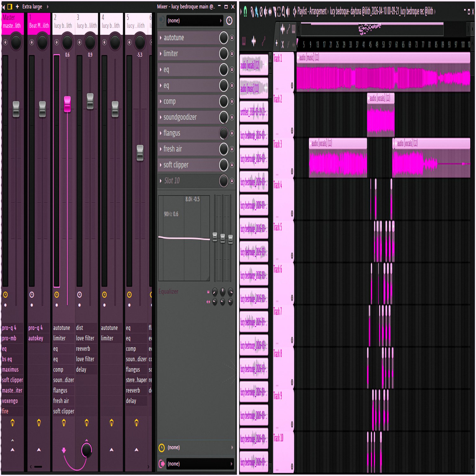The image size is (476, 476).
Task: Open the autotune slot arrow menu
Action: click(x=161, y=38)
